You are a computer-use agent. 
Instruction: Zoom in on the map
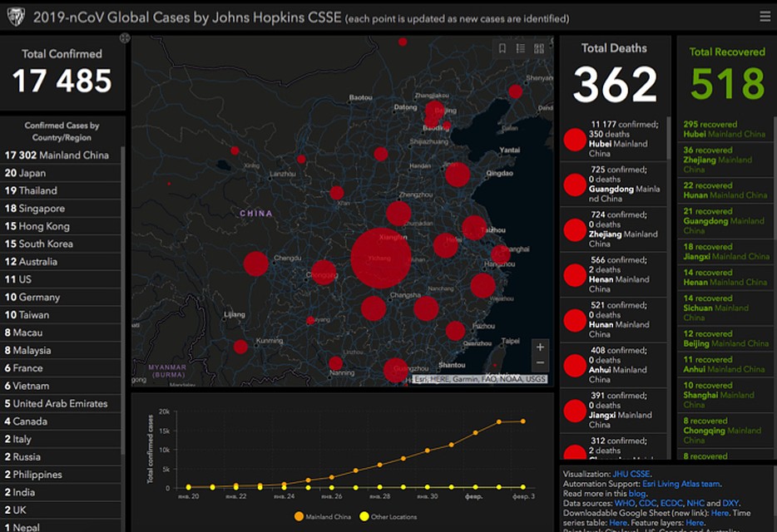pyautogui.click(x=540, y=347)
